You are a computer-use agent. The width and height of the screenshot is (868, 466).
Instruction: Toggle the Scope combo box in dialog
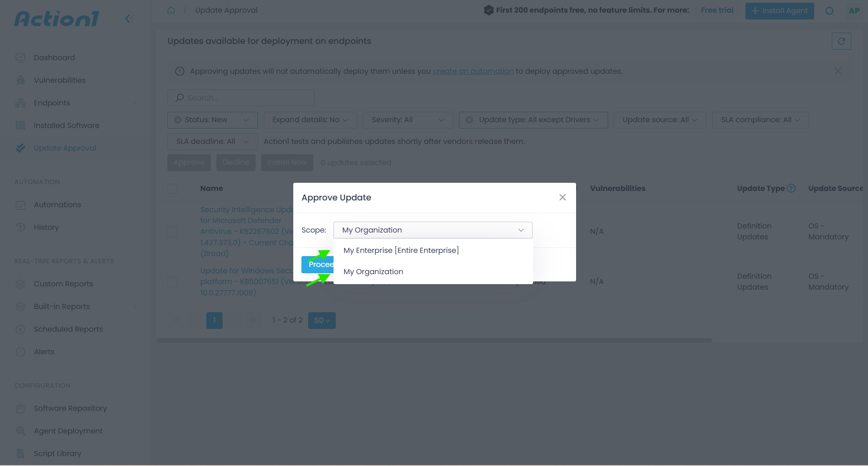pos(433,230)
